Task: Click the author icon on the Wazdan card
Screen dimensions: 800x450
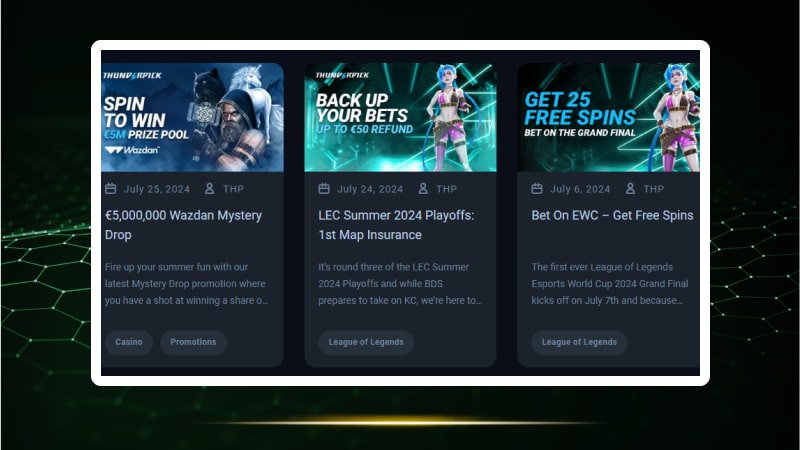Action: pyautogui.click(x=210, y=189)
